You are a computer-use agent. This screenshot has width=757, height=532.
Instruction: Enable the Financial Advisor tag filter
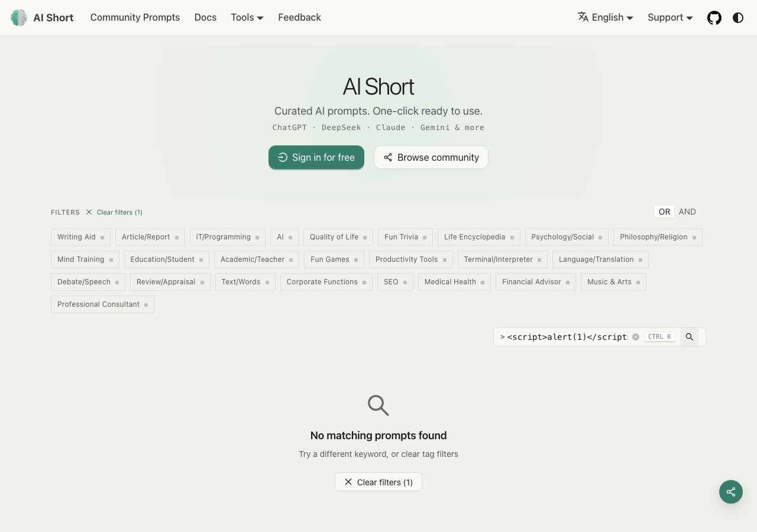point(536,282)
